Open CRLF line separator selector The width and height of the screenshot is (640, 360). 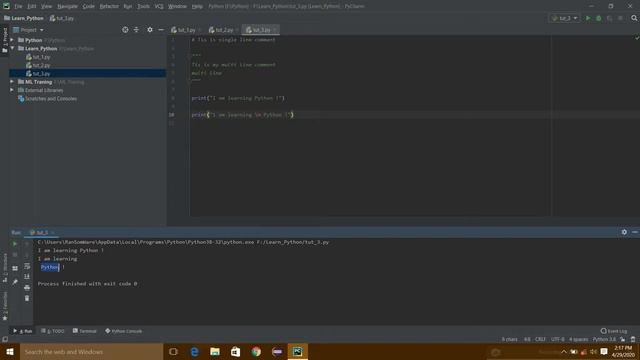coord(540,339)
